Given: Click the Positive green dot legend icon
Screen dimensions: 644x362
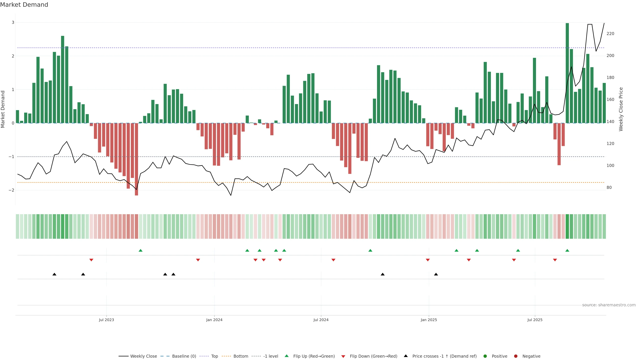Looking at the screenshot, I should tap(485, 356).
